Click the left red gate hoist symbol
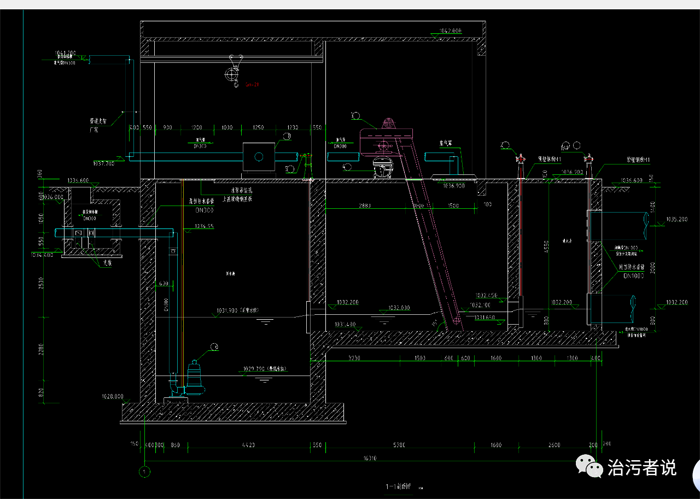 click(519, 160)
